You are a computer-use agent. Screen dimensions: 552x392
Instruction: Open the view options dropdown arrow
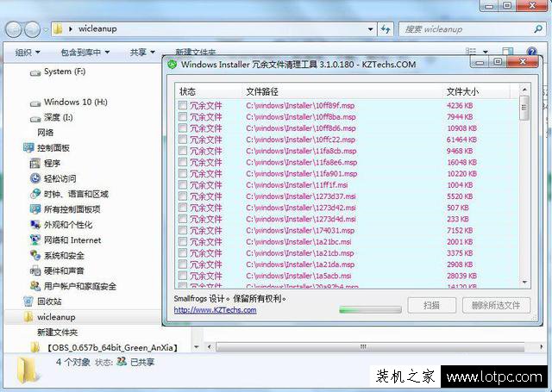click(486, 52)
